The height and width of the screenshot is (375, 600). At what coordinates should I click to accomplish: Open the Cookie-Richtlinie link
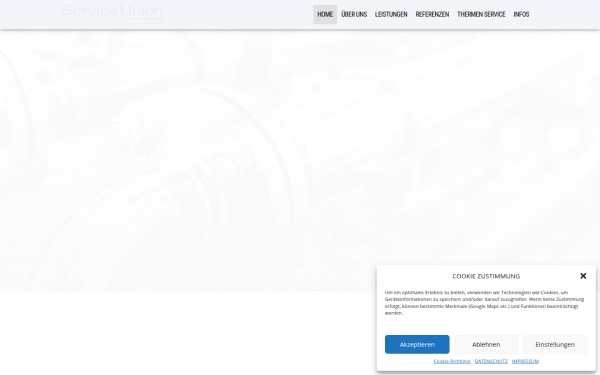coord(452,361)
